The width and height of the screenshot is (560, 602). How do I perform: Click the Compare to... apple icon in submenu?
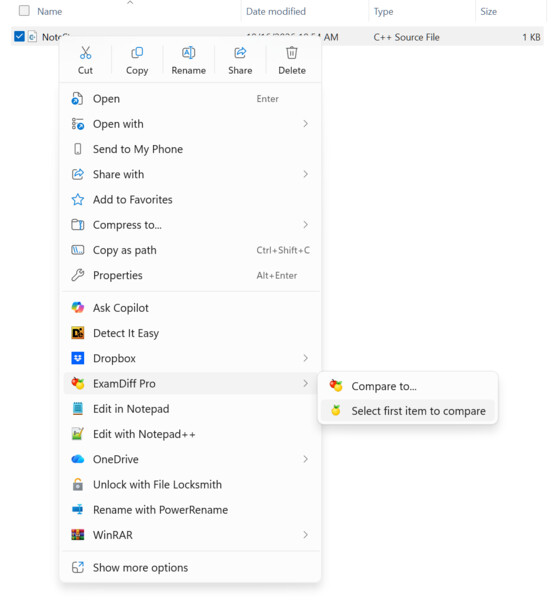(336, 385)
